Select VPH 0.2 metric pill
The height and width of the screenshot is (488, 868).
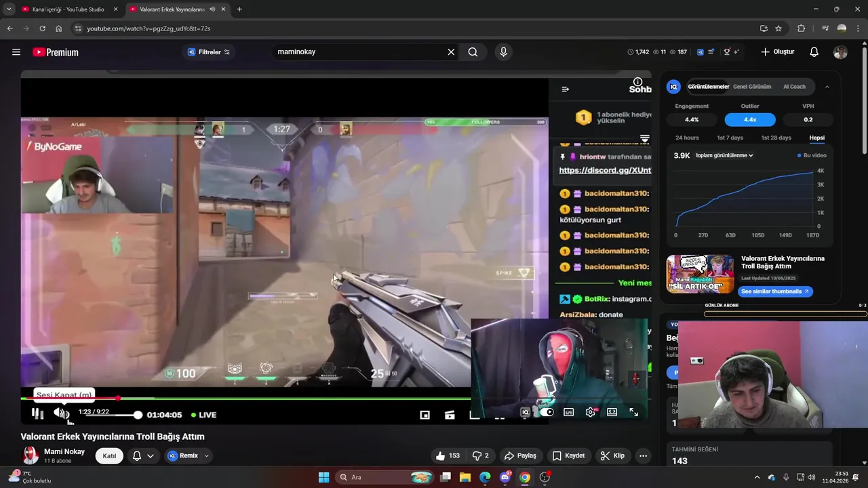808,119
